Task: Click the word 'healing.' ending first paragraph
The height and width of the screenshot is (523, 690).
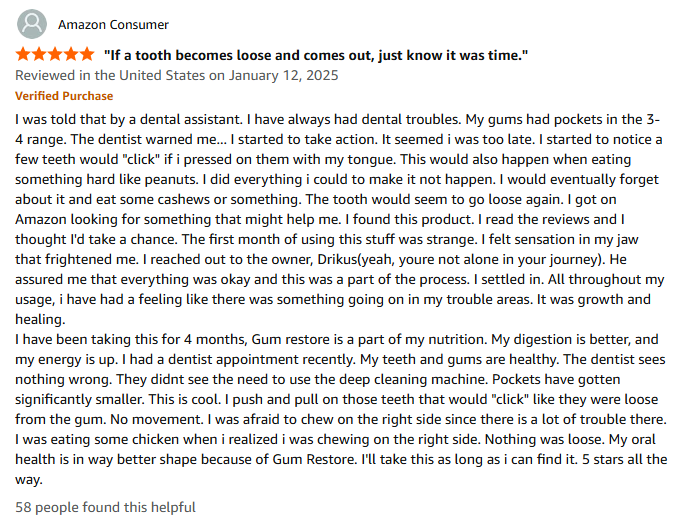Action: click(x=40, y=319)
